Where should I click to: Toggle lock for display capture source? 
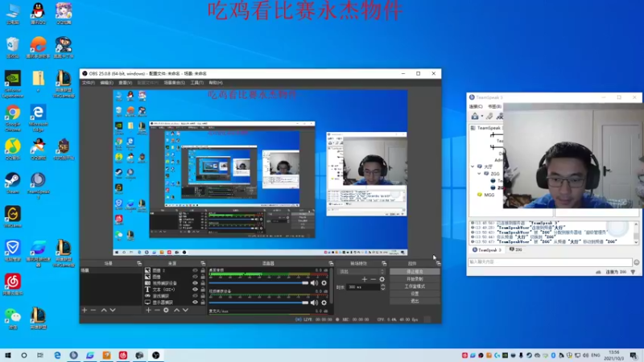coord(203,302)
